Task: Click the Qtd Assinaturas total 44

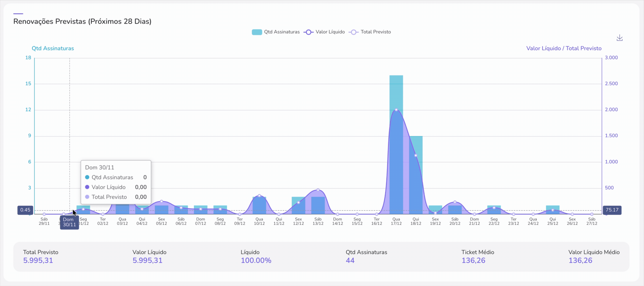Action: 350,260
